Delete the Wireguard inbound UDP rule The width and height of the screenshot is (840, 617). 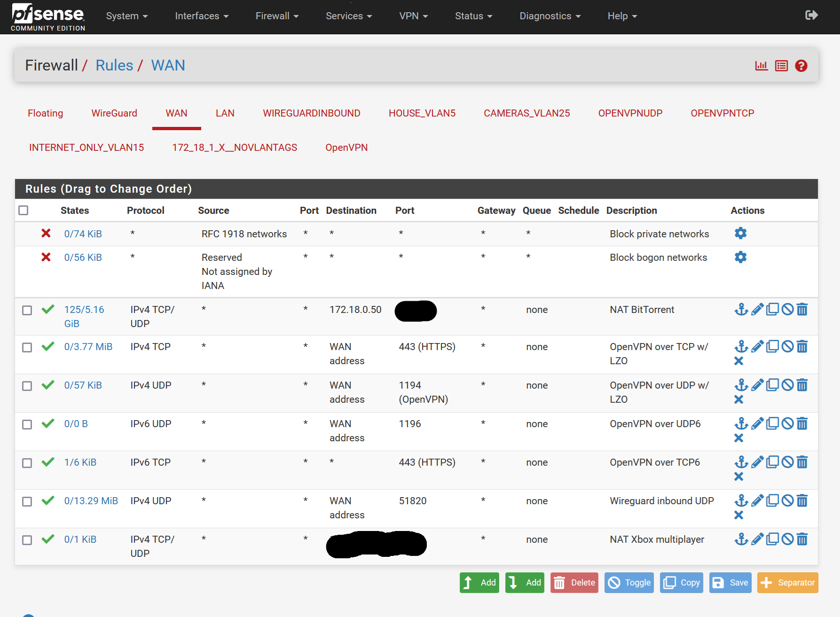point(802,500)
